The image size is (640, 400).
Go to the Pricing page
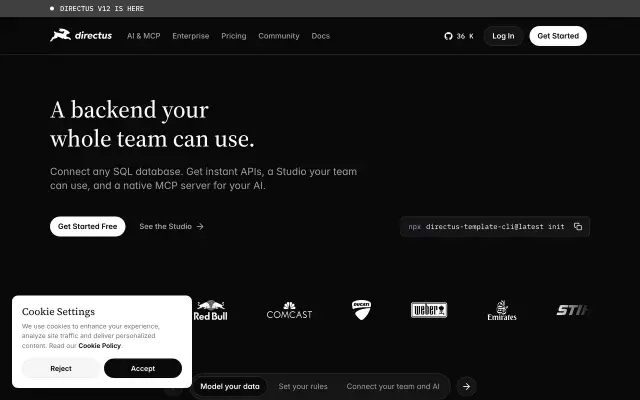[x=233, y=36]
